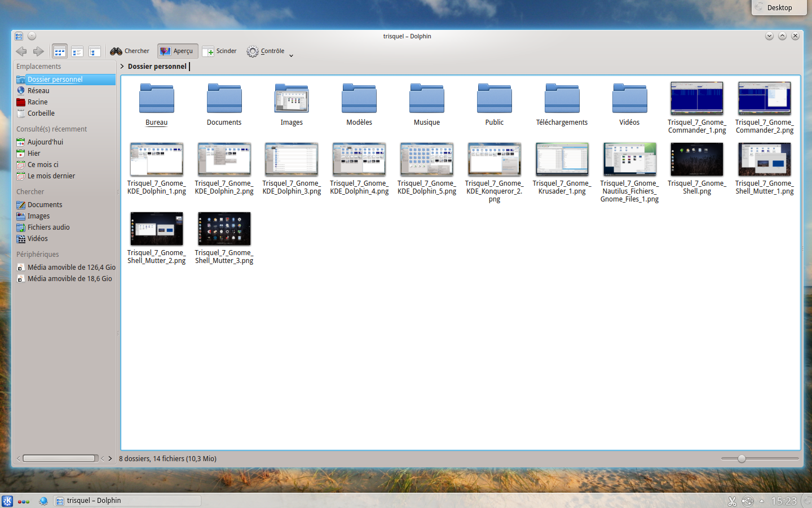Select Trisquel_7_Gnome_KDE_Dolphin_1.png thumbnail
Screen dimensions: 812x508
(x=157, y=159)
